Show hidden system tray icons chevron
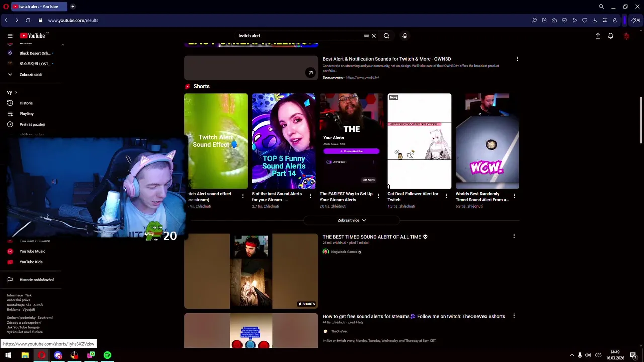Screen dimensions: 644x362 coord(572,355)
